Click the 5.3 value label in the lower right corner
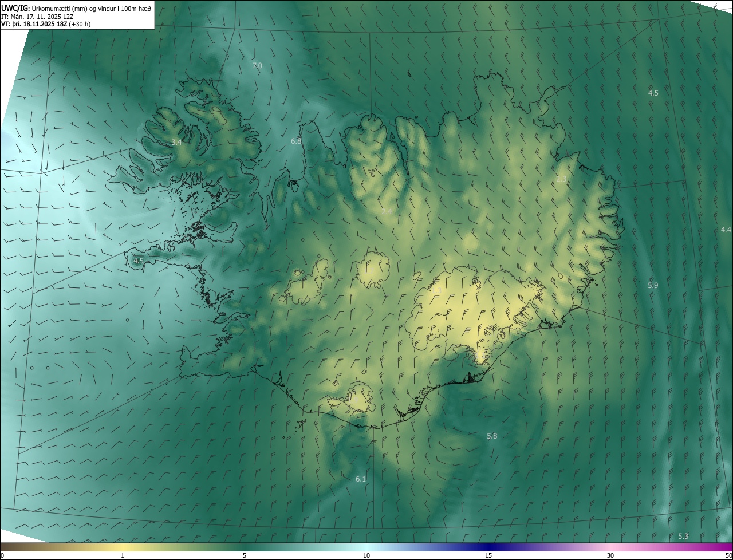Screen dimensions: 733x560 tap(683, 537)
